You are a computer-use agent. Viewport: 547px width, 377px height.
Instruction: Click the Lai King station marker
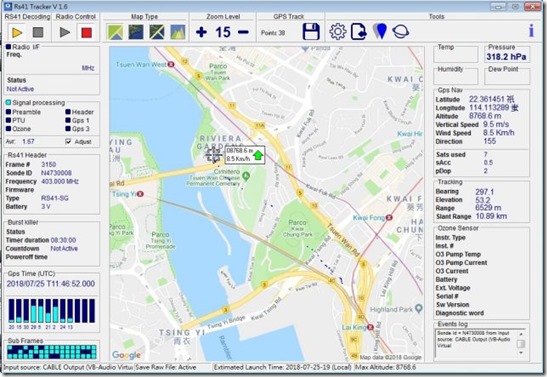pos(370,327)
